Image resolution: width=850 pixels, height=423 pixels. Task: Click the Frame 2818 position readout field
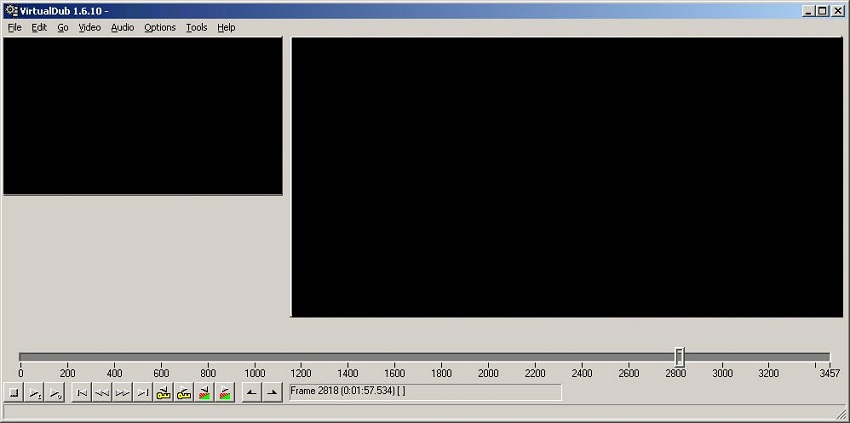pyautogui.click(x=425, y=393)
